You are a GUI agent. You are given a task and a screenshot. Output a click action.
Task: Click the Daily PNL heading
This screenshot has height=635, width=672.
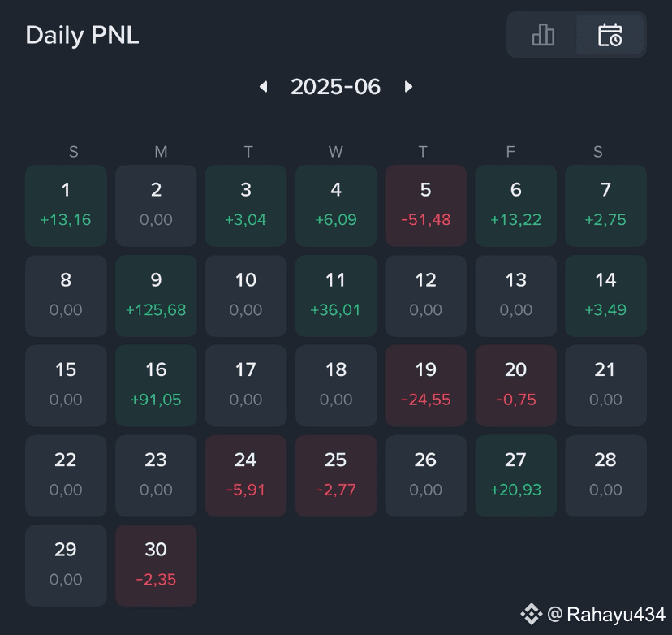(x=82, y=35)
